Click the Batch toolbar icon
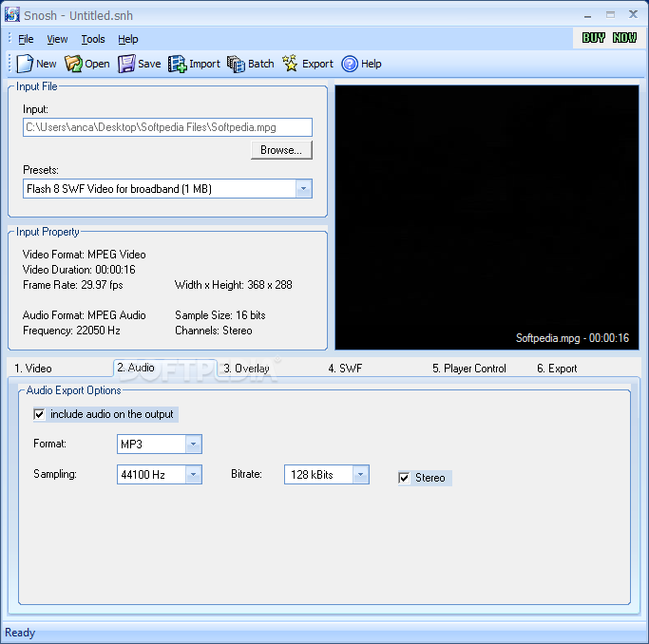Viewport: 649px width, 644px height. click(x=236, y=64)
